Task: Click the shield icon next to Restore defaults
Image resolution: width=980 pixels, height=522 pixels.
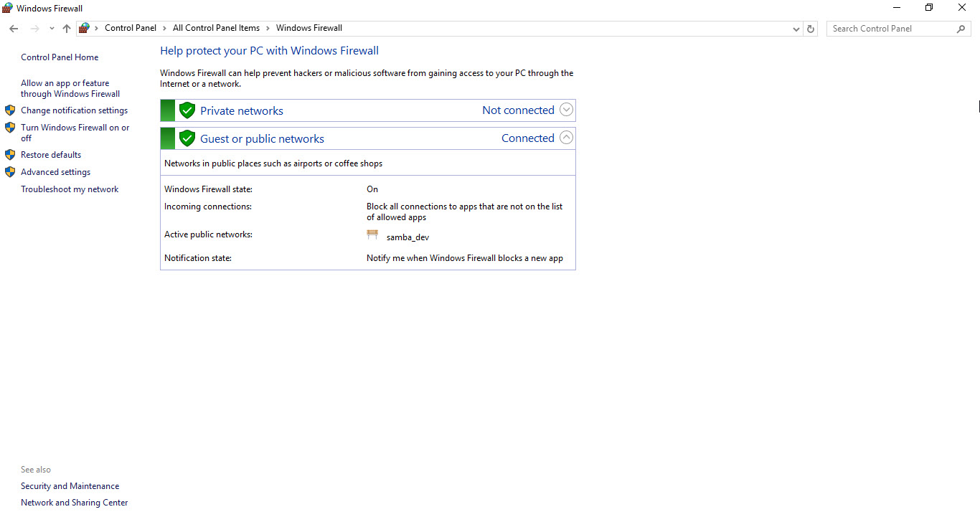Action: (10, 154)
